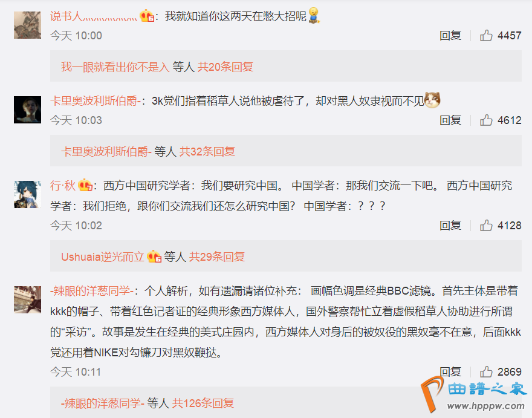Open -辣眼的洋葱同学- commenter profile link
The image size is (532, 418).
(92, 291)
